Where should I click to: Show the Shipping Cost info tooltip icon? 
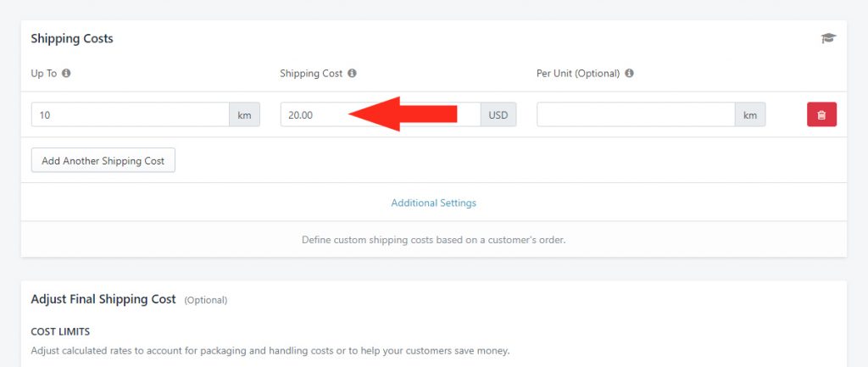pyautogui.click(x=352, y=73)
